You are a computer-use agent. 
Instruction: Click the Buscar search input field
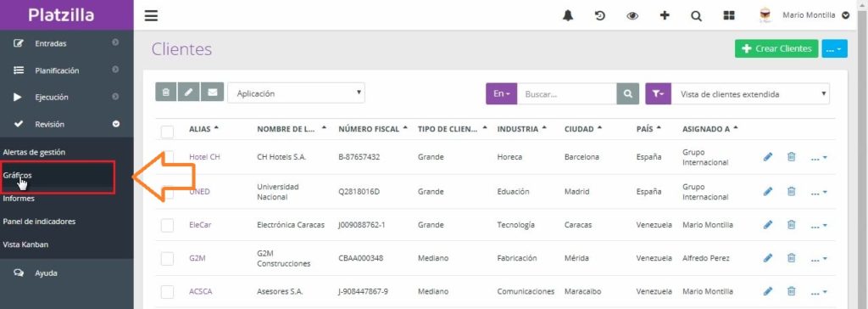[x=567, y=93]
